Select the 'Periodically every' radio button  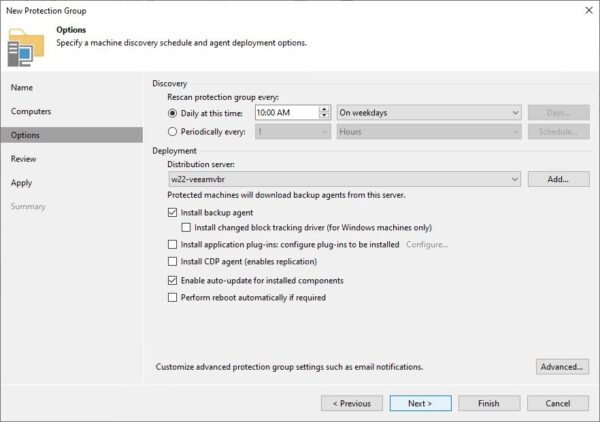pyautogui.click(x=172, y=132)
